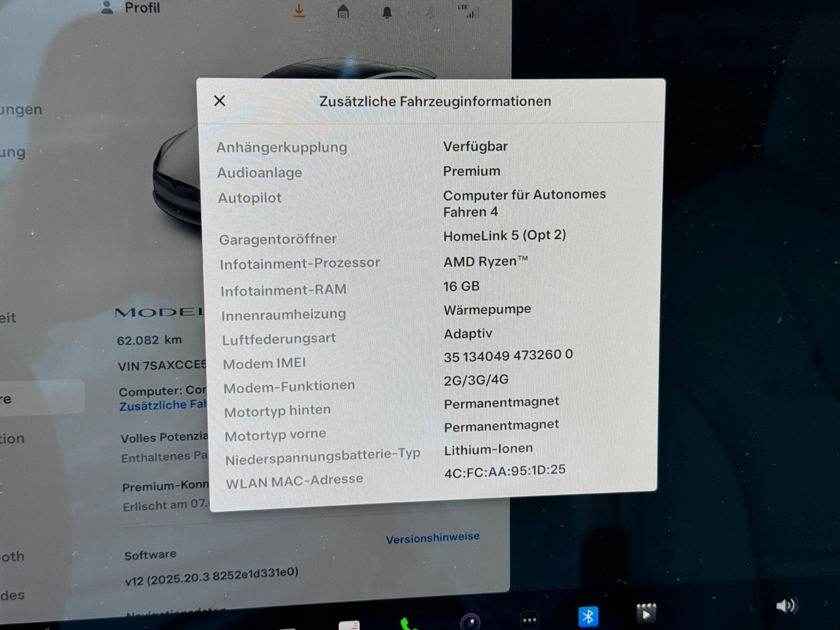
Task: Select the 2G/3G/4G value
Action: [x=476, y=380]
